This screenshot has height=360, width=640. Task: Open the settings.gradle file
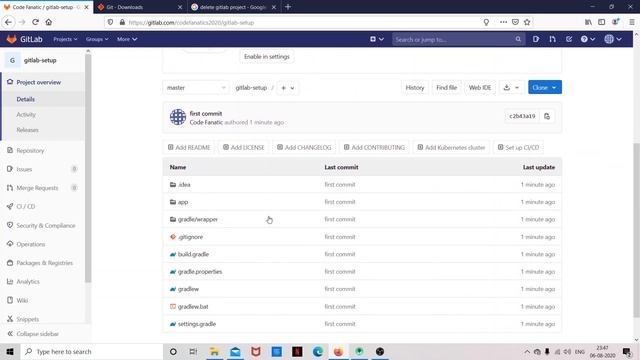coord(197,324)
